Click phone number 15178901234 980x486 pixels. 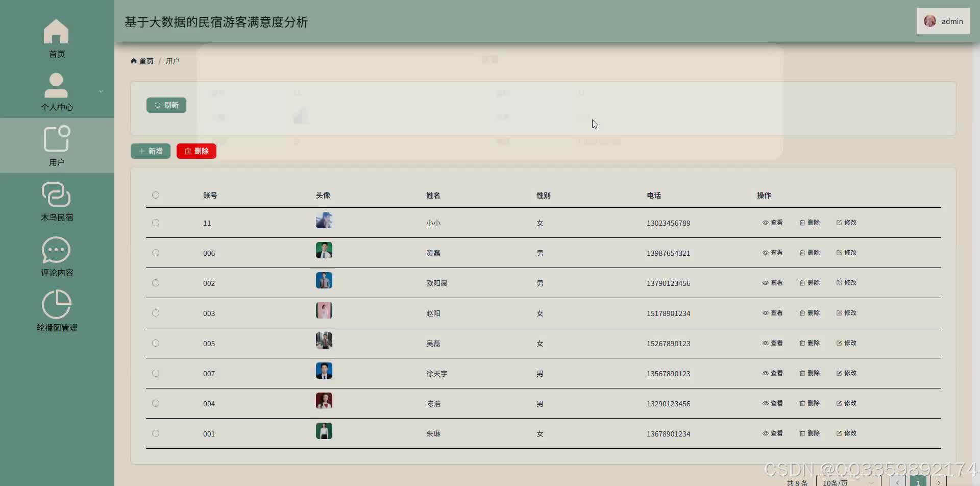[668, 313]
